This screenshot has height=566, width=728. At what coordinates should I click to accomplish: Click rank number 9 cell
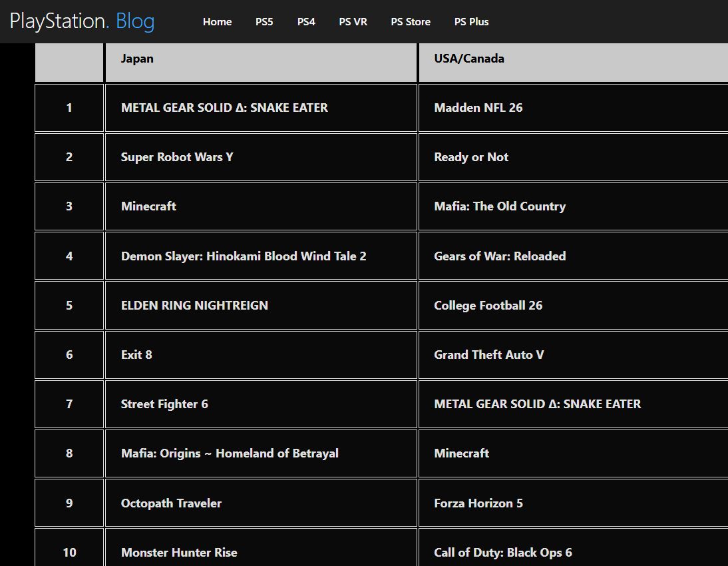click(69, 503)
